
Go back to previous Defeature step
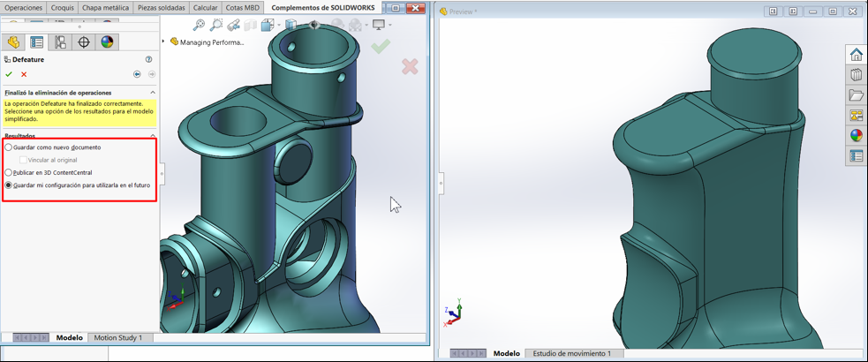(x=137, y=74)
